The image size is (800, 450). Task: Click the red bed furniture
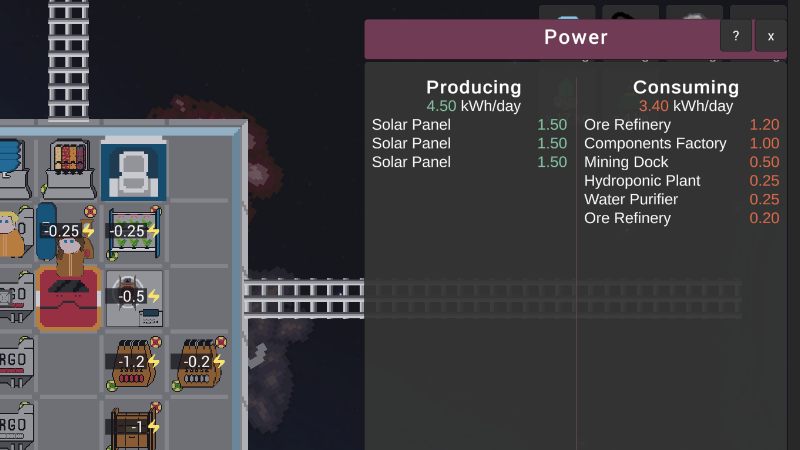68,298
